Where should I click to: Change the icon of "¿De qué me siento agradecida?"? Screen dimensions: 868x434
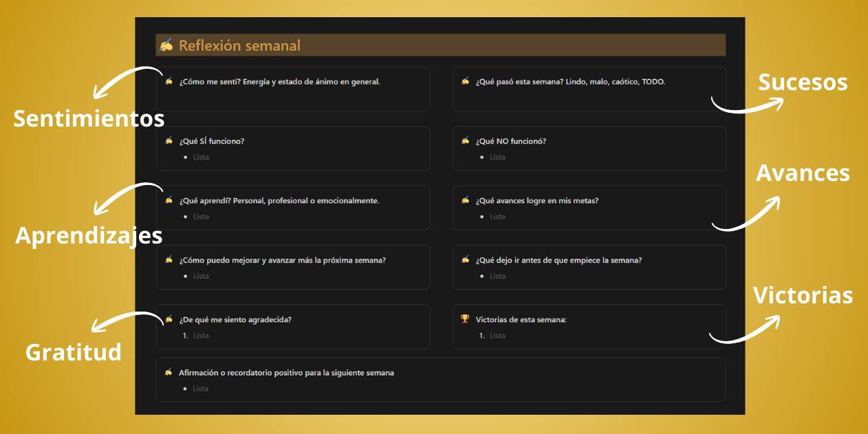pos(169,319)
